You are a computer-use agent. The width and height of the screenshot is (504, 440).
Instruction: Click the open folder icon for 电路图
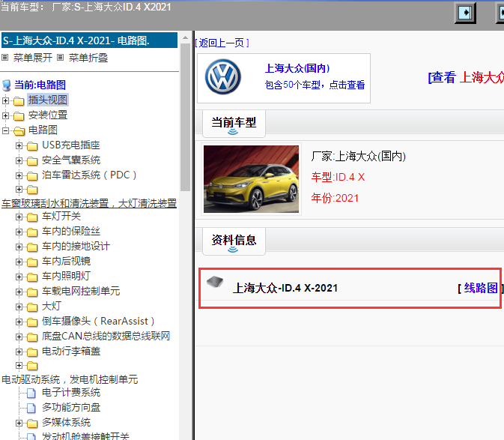[x=19, y=130]
